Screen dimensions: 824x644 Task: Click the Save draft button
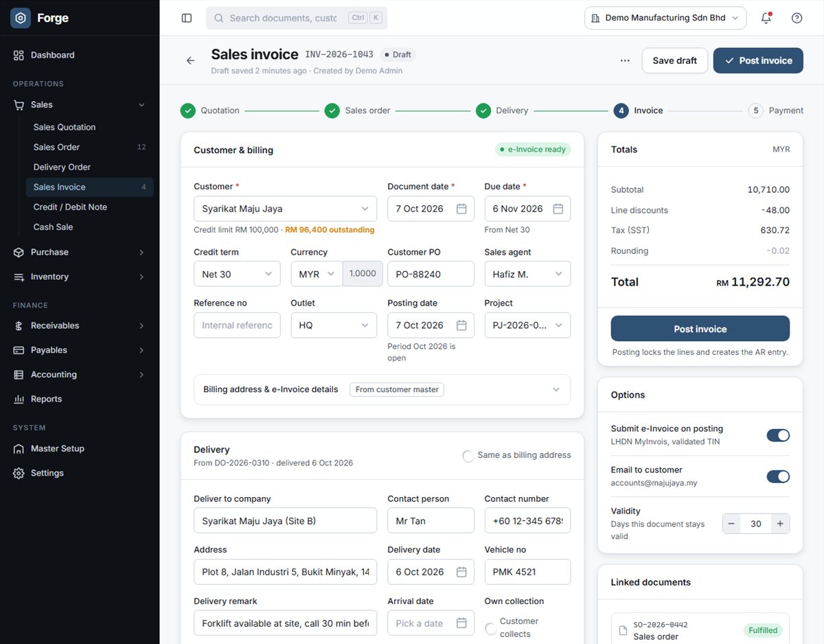click(x=675, y=60)
